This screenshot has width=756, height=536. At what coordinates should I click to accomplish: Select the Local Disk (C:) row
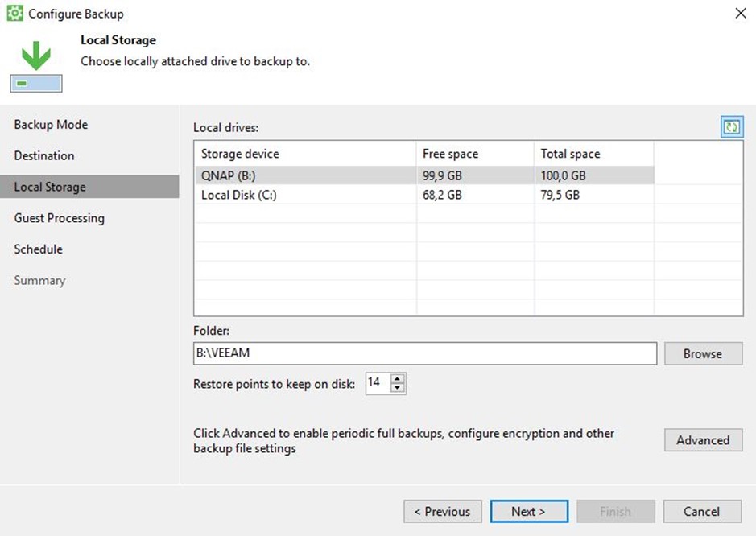pos(424,195)
